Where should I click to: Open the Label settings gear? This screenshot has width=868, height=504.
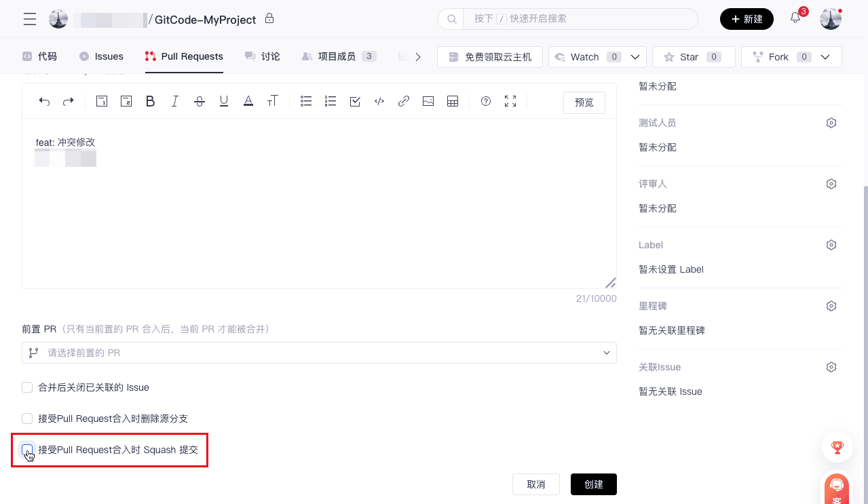(831, 245)
